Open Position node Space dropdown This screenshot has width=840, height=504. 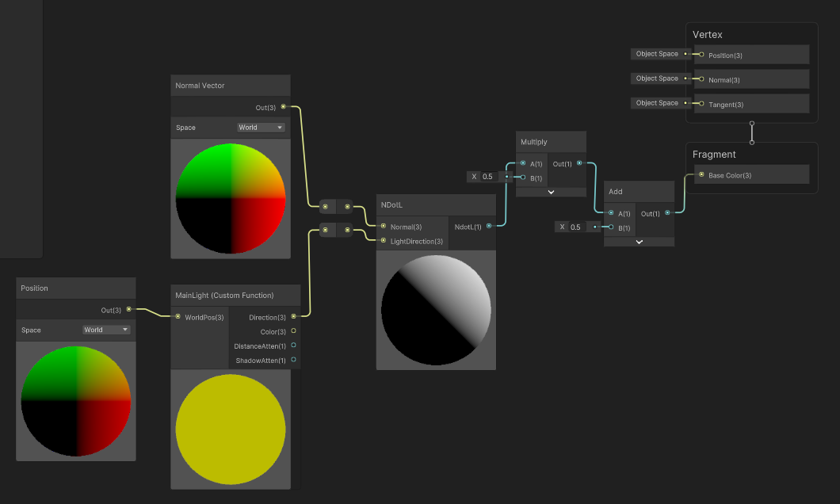click(106, 330)
